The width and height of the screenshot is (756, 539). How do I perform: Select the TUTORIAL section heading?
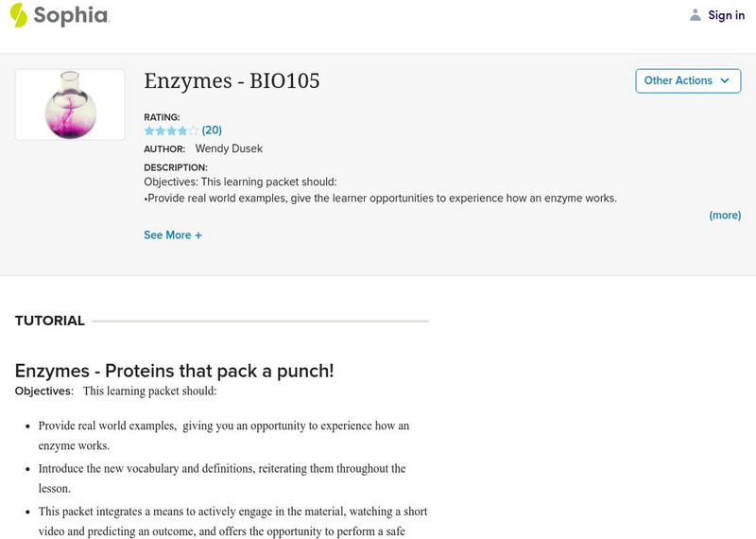click(50, 322)
